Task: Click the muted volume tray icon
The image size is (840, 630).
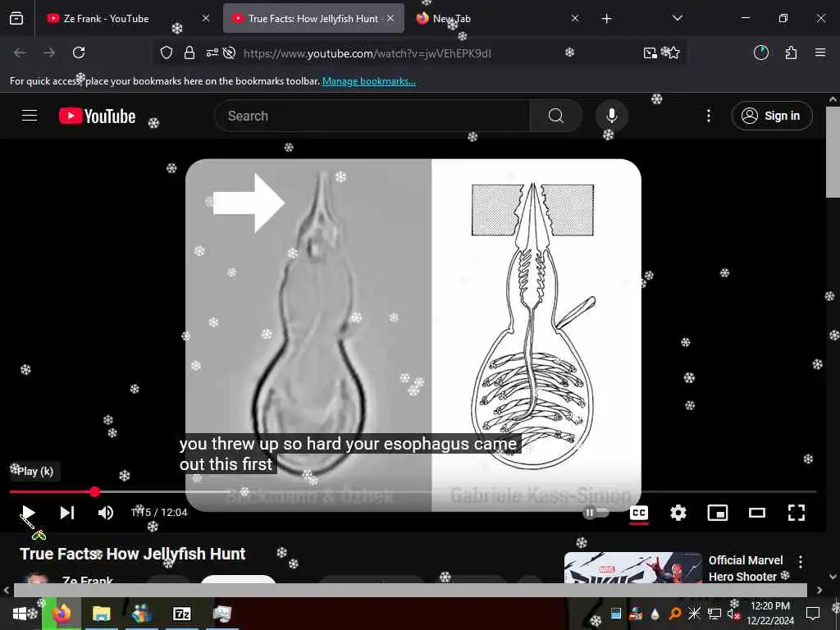Action: [733, 614]
